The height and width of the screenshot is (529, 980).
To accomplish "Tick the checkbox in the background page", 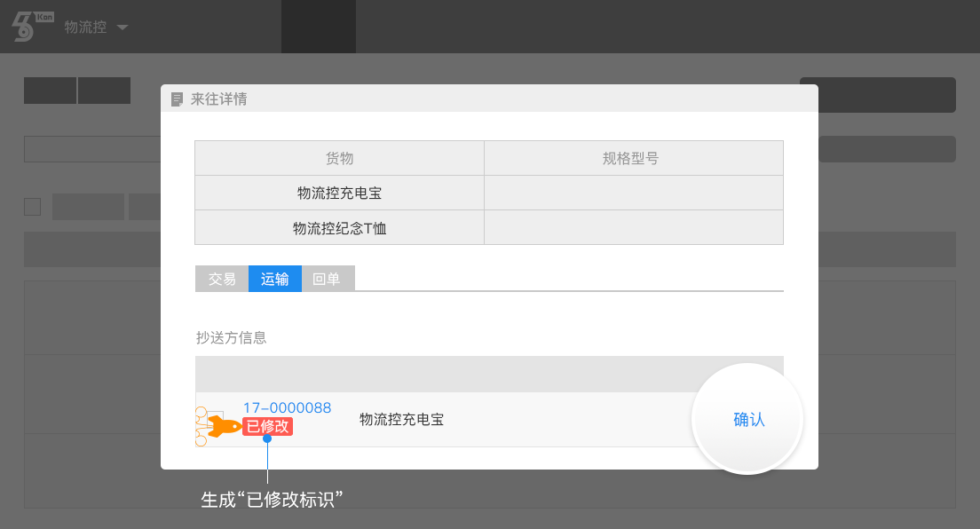I will click(33, 207).
